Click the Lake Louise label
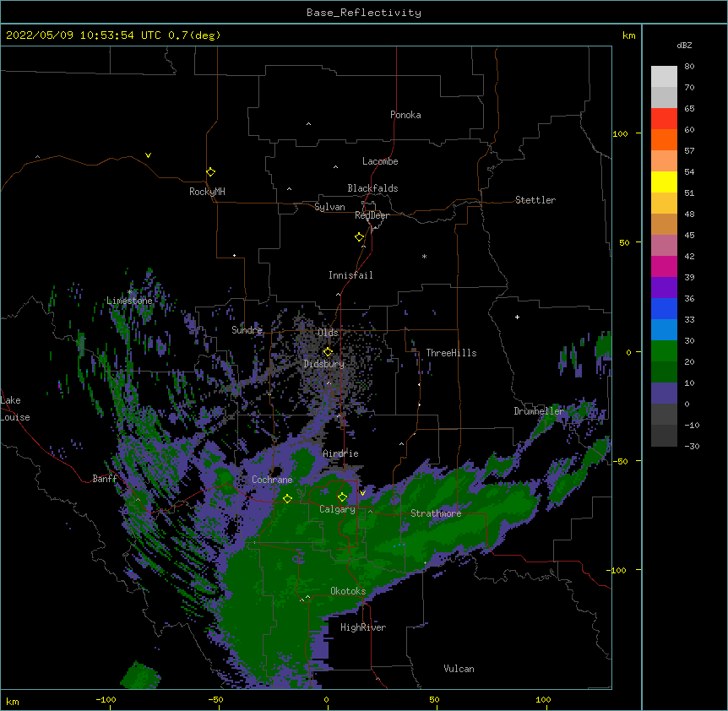Image resolution: width=728 pixels, height=711 pixels. [15, 409]
